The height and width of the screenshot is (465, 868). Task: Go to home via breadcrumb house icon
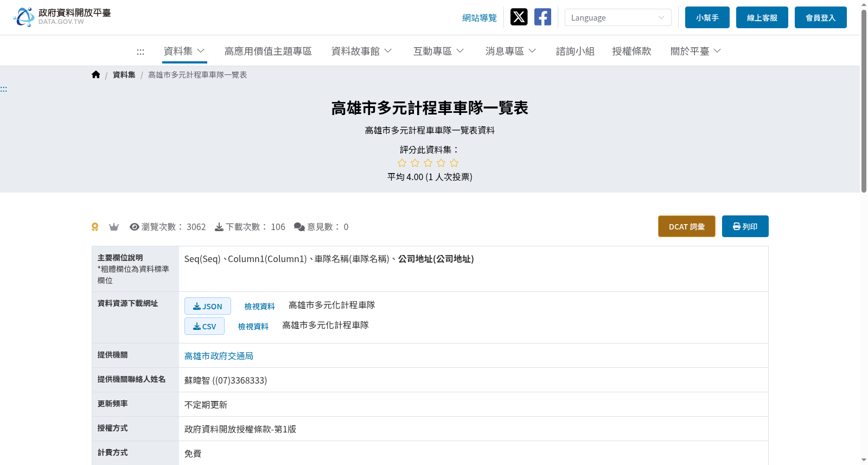click(96, 75)
